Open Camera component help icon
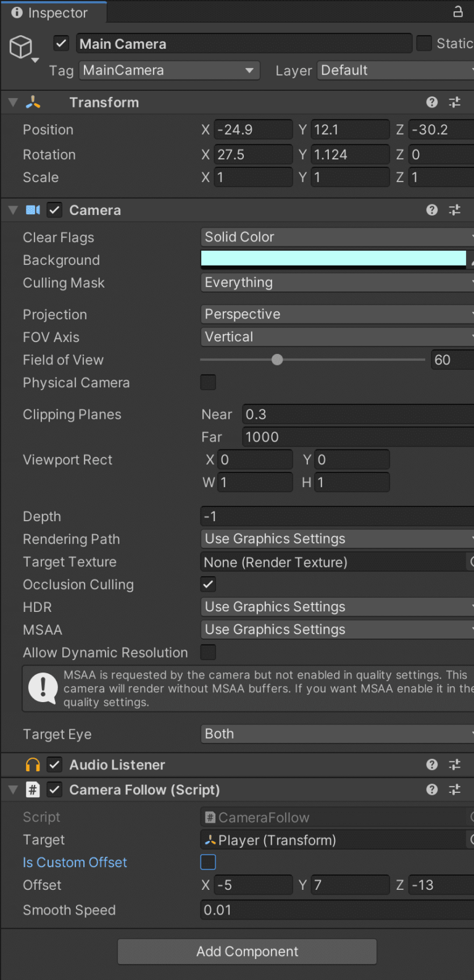 [432, 210]
